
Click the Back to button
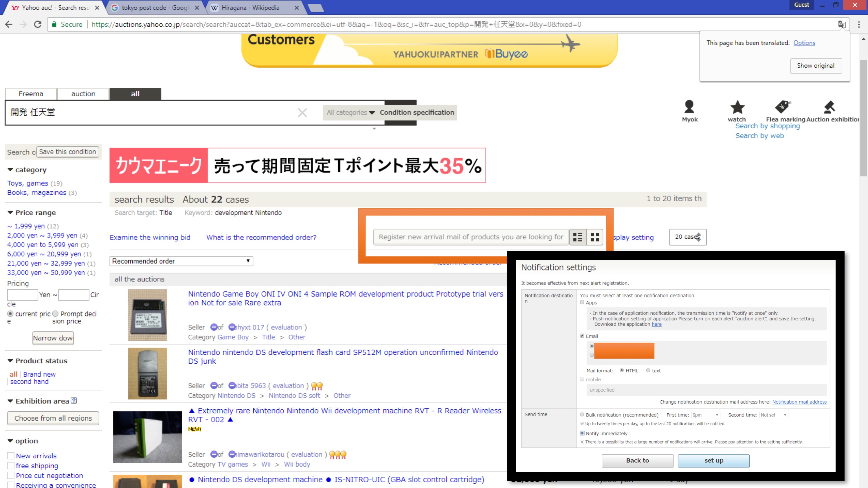tap(638, 461)
